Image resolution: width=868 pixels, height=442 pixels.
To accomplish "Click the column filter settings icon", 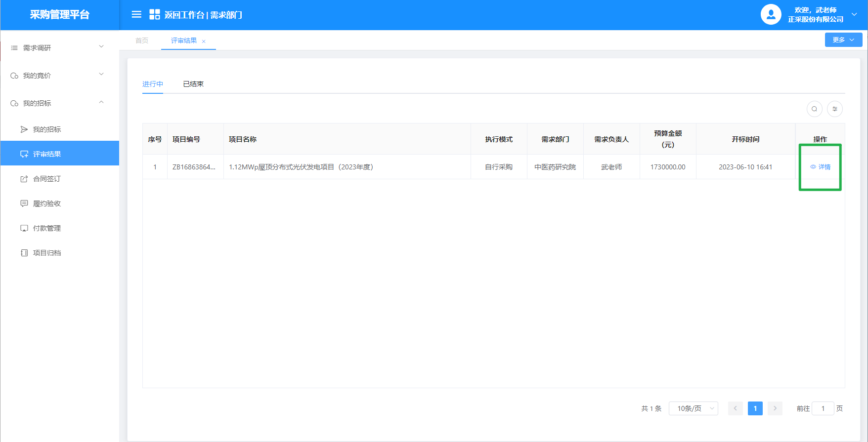I will 835,109.
